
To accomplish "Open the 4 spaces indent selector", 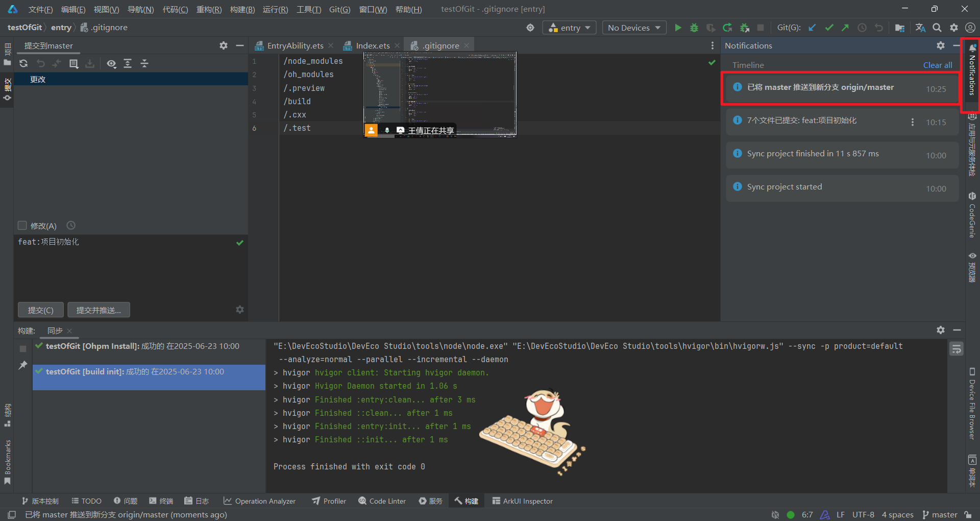I will (x=897, y=514).
